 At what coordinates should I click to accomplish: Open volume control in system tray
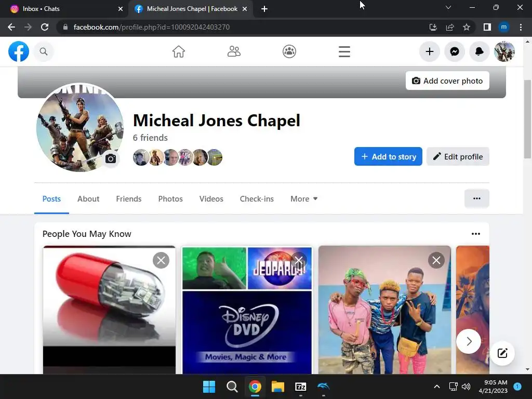click(466, 387)
